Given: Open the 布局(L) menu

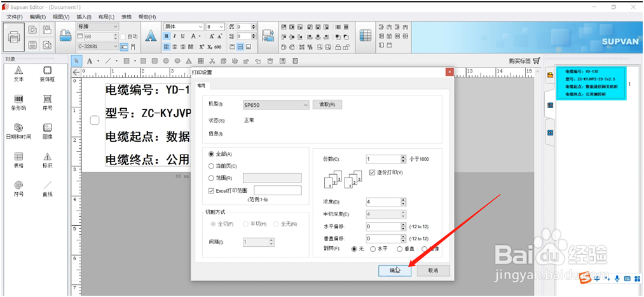Looking at the screenshot, I should click(106, 17).
